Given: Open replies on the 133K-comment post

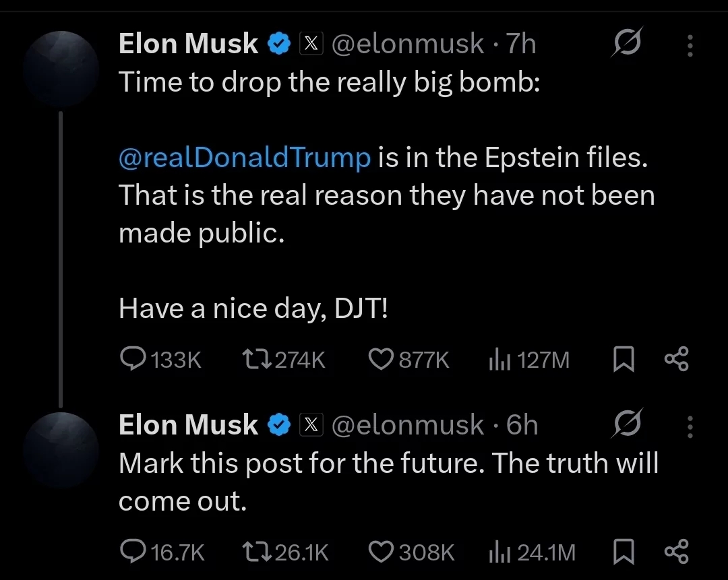Looking at the screenshot, I should pyautogui.click(x=160, y=360).
